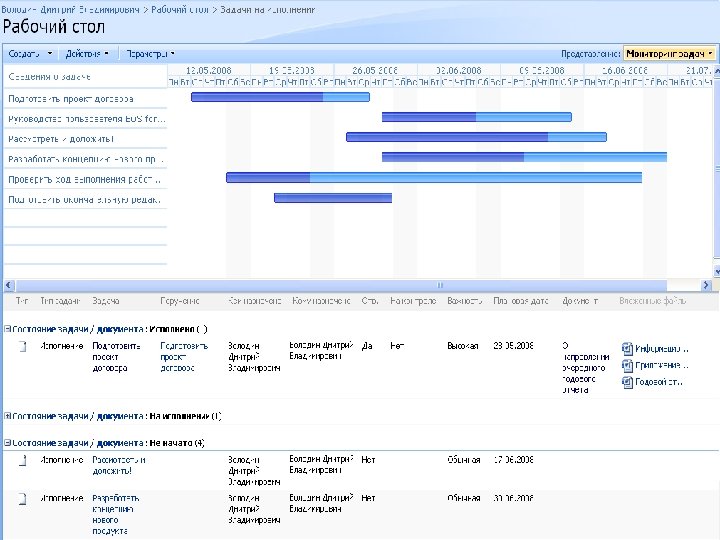Open the third Word attachment icon (Годовой)
This screenshot has width=720, height=540.
[x=627, y=381]
